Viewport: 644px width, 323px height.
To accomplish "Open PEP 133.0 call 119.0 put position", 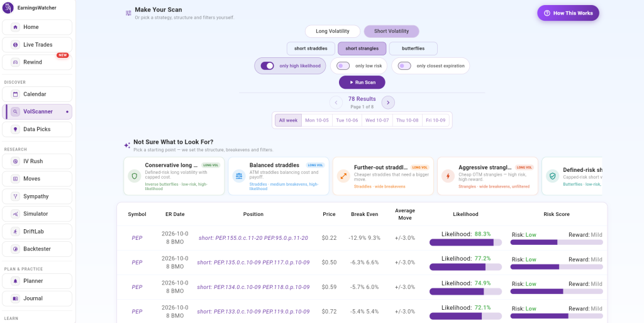I will click(x=253, y=312).
